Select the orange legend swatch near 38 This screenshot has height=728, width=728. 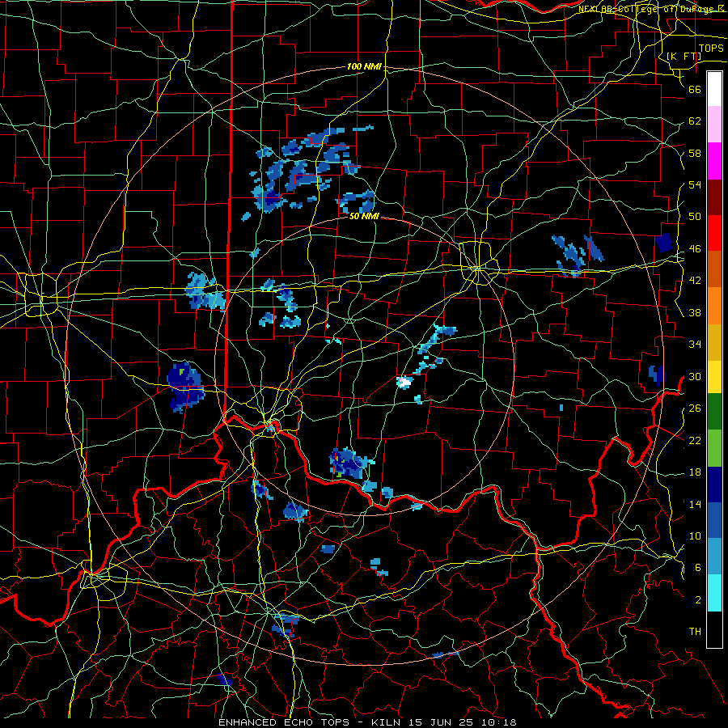tap(714, 306)
